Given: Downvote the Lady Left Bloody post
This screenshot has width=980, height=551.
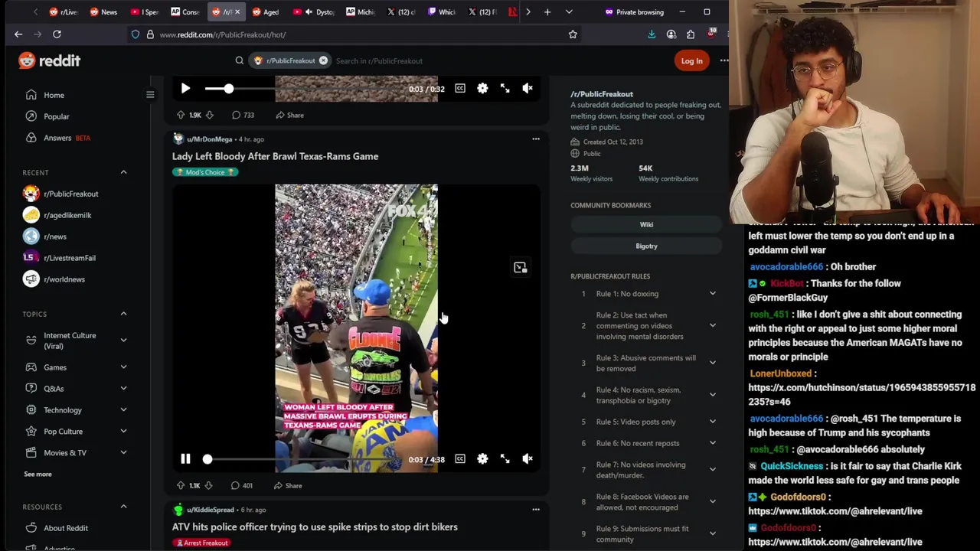Looking at the screenshot, I should point(208,485).
